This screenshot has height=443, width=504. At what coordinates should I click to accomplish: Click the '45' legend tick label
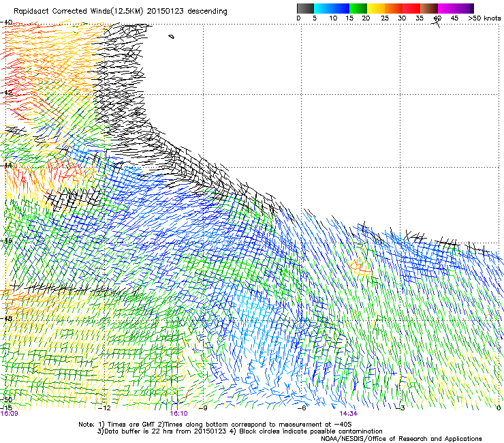pos(454,18)
